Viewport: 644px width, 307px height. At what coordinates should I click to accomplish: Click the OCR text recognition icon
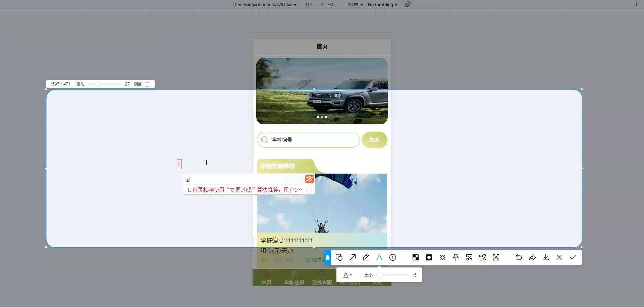[x=496, y=257]
